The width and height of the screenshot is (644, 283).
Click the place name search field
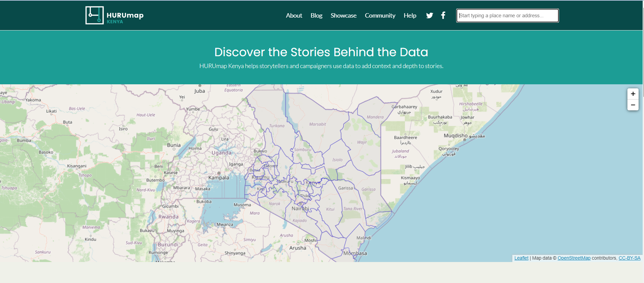tap(507, 16)
